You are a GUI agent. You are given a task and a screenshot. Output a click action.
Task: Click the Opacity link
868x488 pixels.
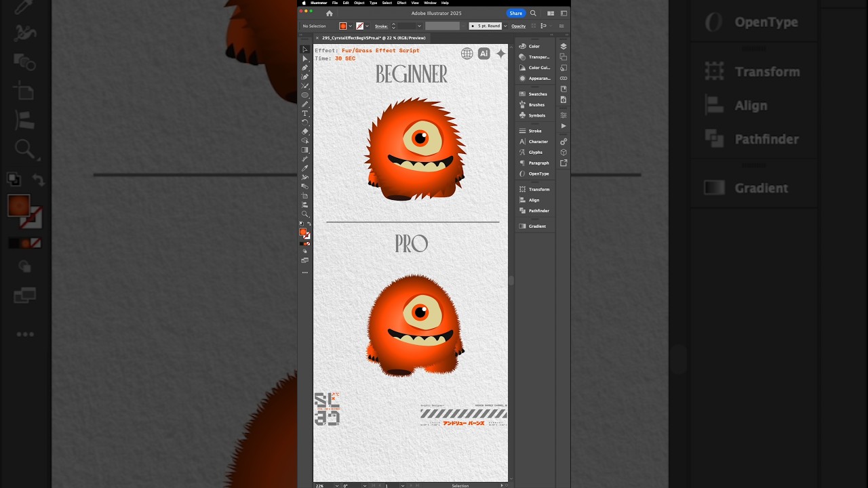pyautogui.click(x=519, y=26)
